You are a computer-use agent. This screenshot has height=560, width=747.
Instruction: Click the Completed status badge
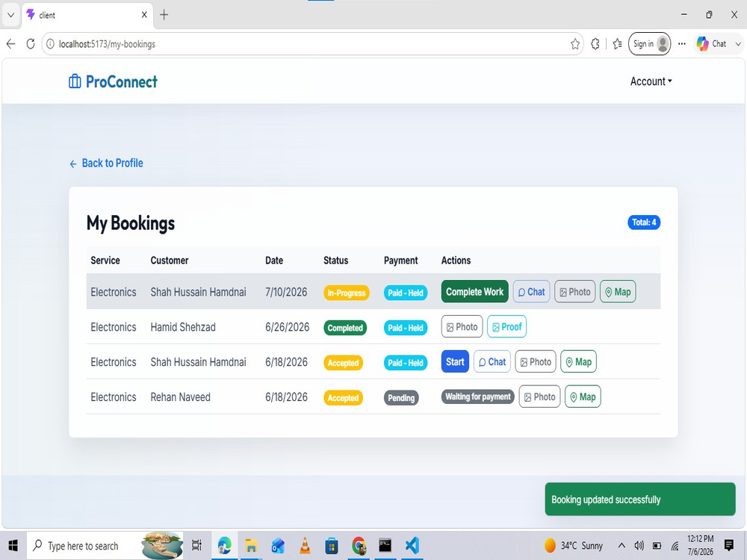point(345,328)
